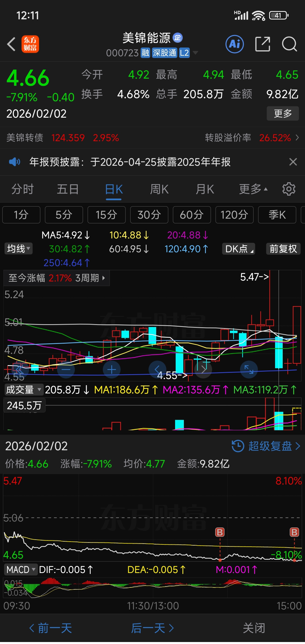The width and height of the screenshot is (305, 644).
Task: Tap the MA5:4.92 moving average label
Action: click(66, 235)
